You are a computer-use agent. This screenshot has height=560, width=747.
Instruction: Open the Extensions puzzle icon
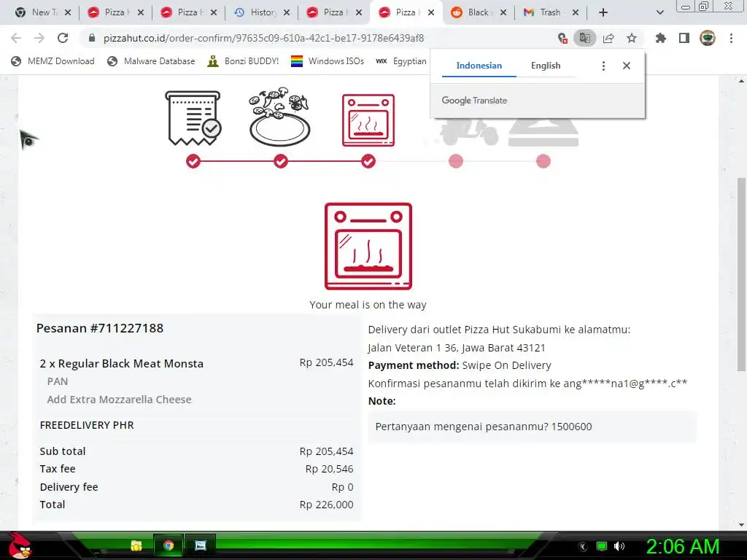(x=660, y=38)
